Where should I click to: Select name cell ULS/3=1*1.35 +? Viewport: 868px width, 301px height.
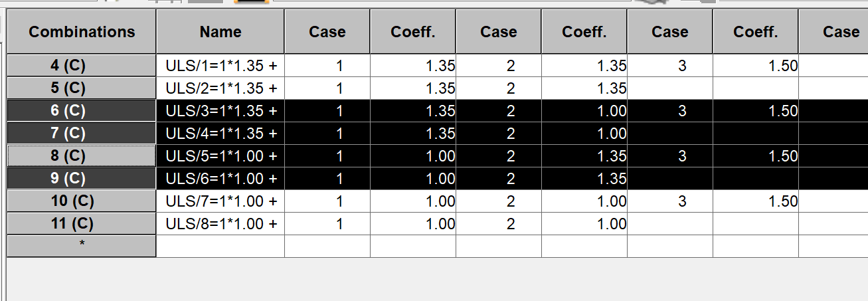click(x=220, y=111)
